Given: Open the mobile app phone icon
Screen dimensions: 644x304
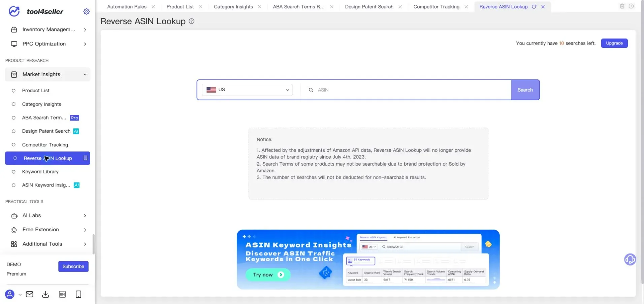Looking at the screenshot, I should [x=78, y=294].
